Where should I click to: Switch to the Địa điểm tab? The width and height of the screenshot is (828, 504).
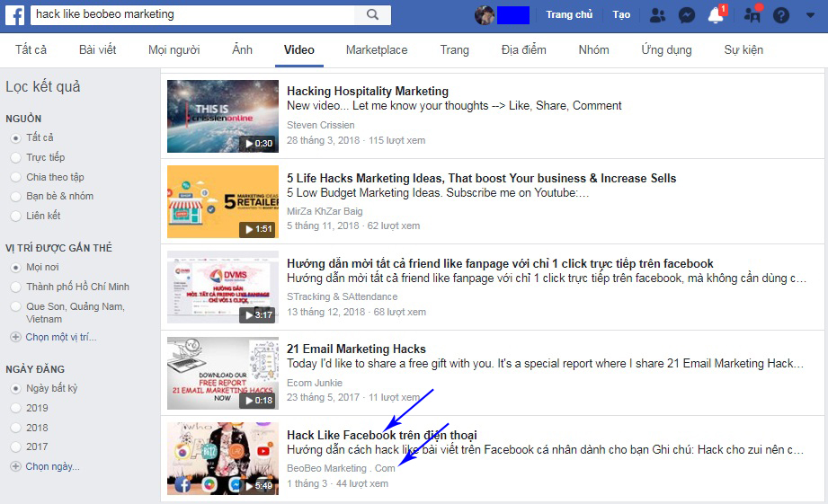tap(524, 49)
